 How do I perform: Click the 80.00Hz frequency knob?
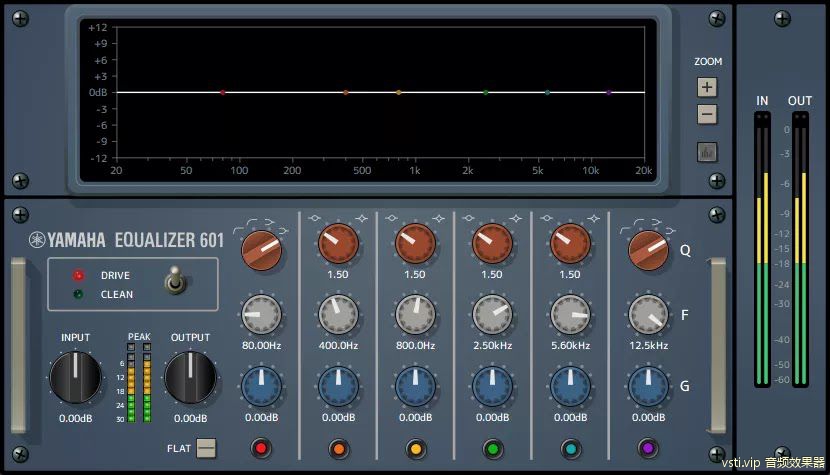point(261,315)
